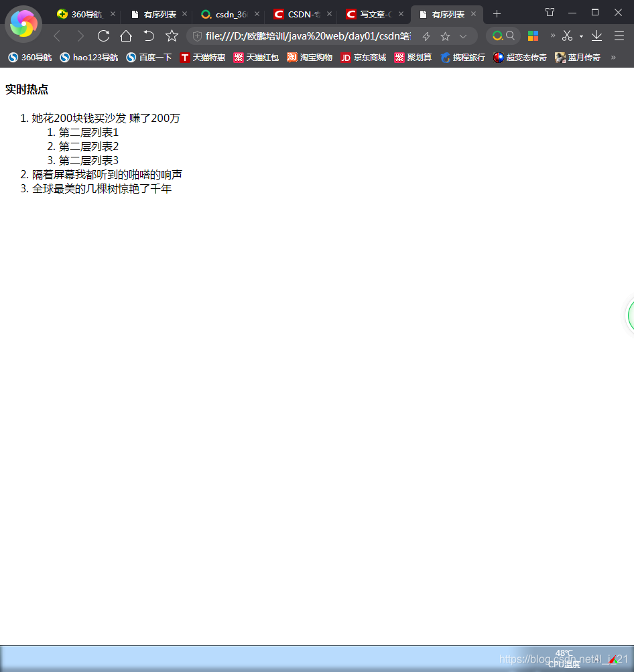Screen dimensions: 634x672
Task: Reload the page with refresh icon
Action: click(x=103, y=36)
